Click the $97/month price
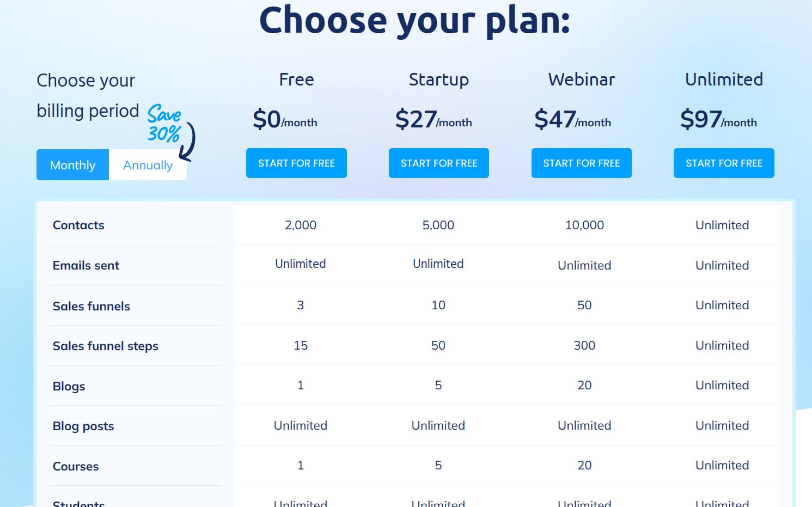This screenshot has height=507, width=812. point(718,119)
